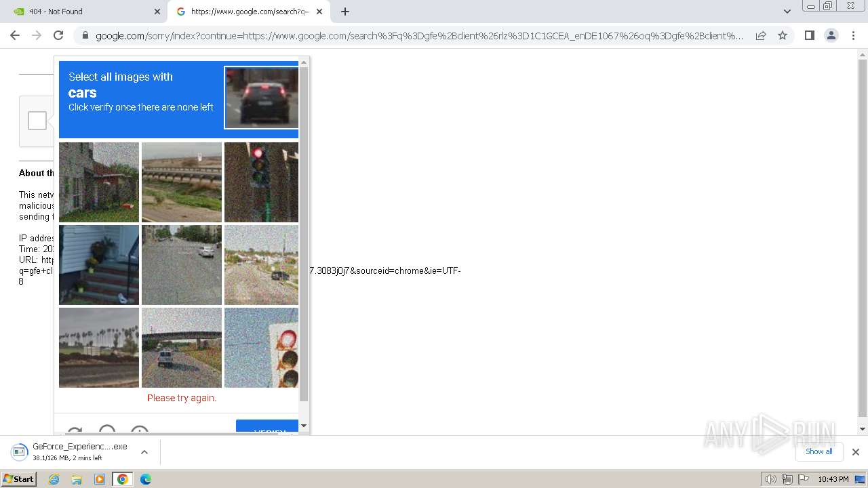The height and width of the screenshot is (488, 868).
Task: Select the bridge over river image
Action: click(x=182, y=182)
